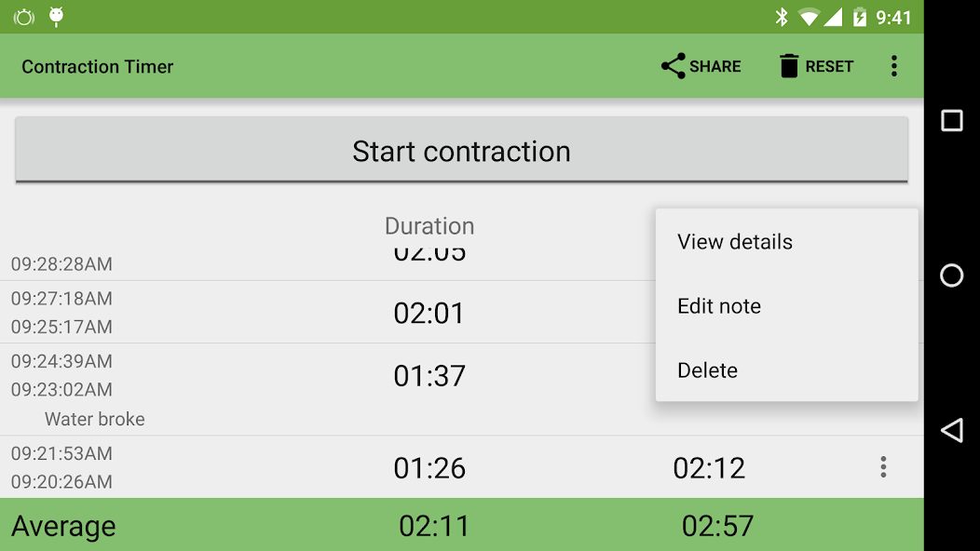This screenshot has height=551, width=980.
Task: Click the battery charging icon
Action: click(x=859, y=15)
